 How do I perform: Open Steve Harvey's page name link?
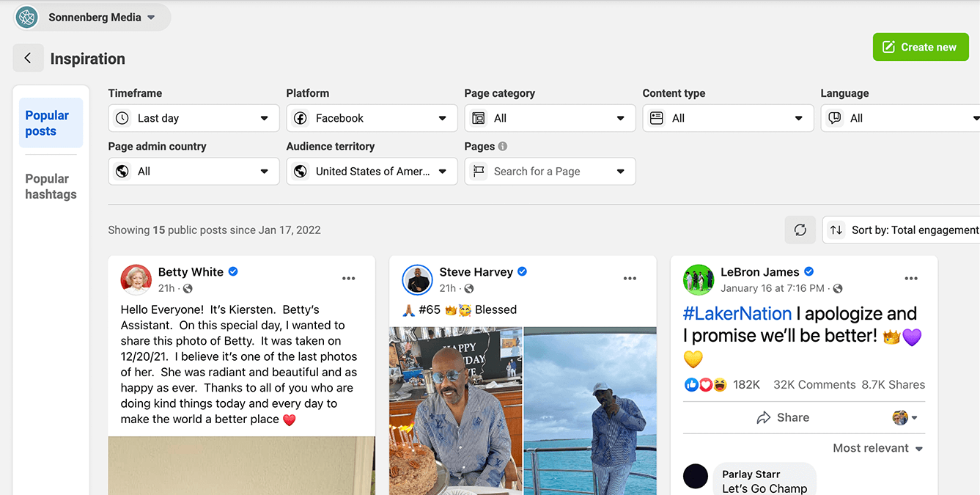(x=476, y=272)
